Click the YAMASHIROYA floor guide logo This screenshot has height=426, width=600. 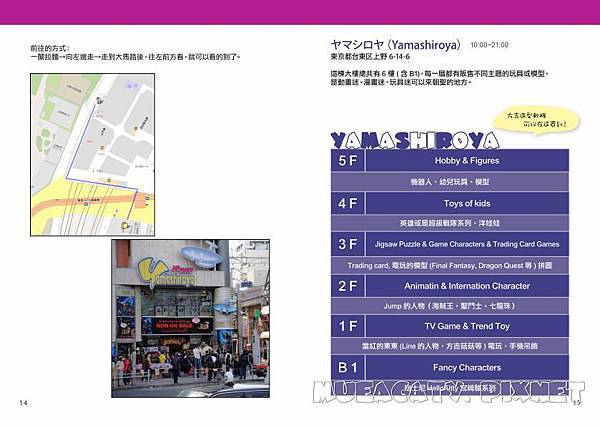pos(415,140)
